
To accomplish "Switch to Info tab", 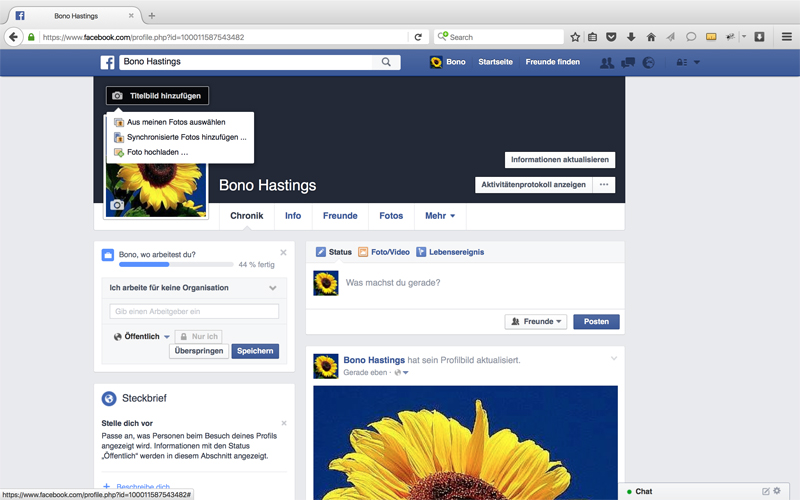I will tap(293, 216).
